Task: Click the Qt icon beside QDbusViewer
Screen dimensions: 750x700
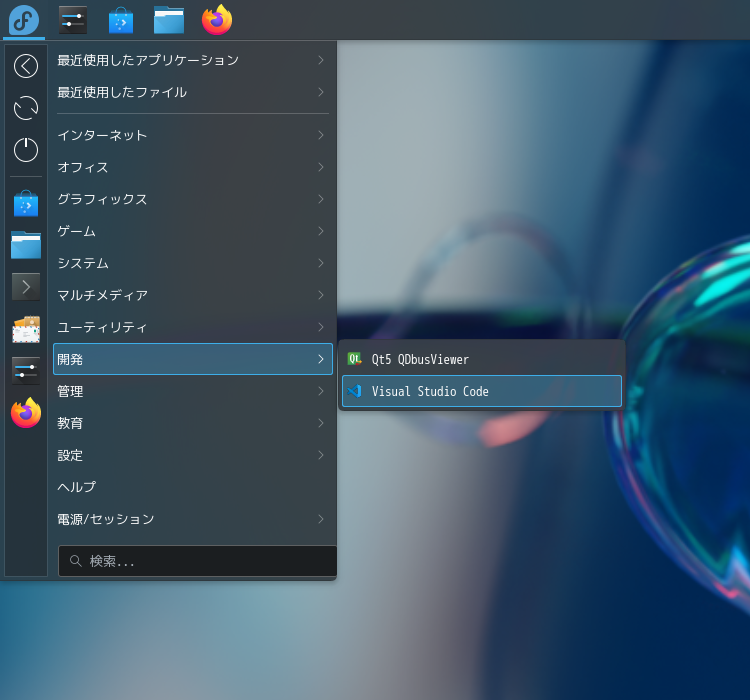Action: tap(354, 359)
